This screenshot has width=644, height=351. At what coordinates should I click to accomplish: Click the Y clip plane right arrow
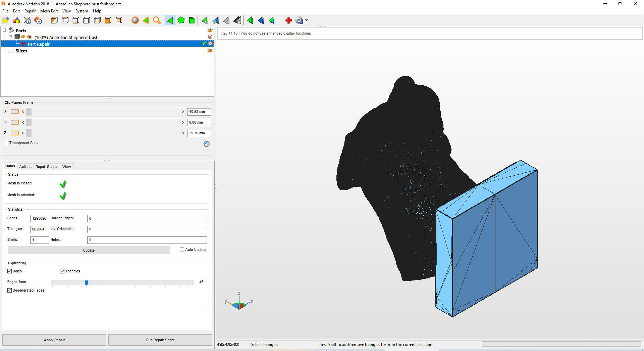[183, 122]
